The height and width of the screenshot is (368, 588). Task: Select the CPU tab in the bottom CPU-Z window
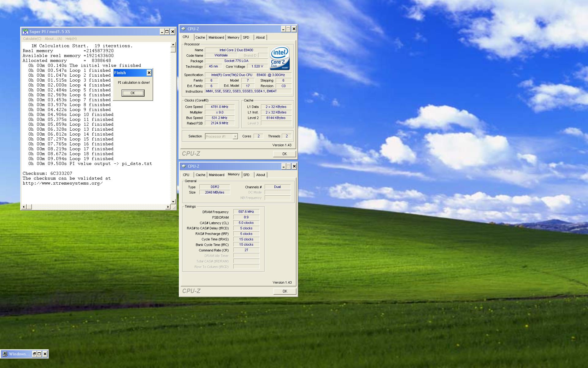(x=186, y=175)
